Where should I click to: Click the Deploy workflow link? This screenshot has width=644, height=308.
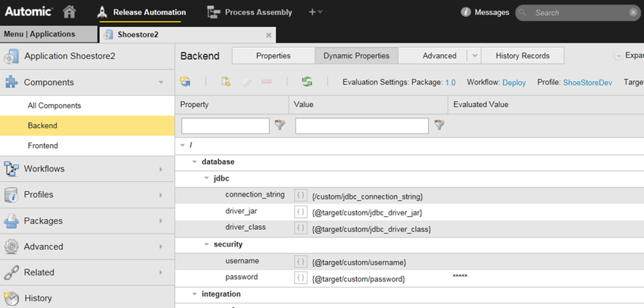tap(514, 82)
